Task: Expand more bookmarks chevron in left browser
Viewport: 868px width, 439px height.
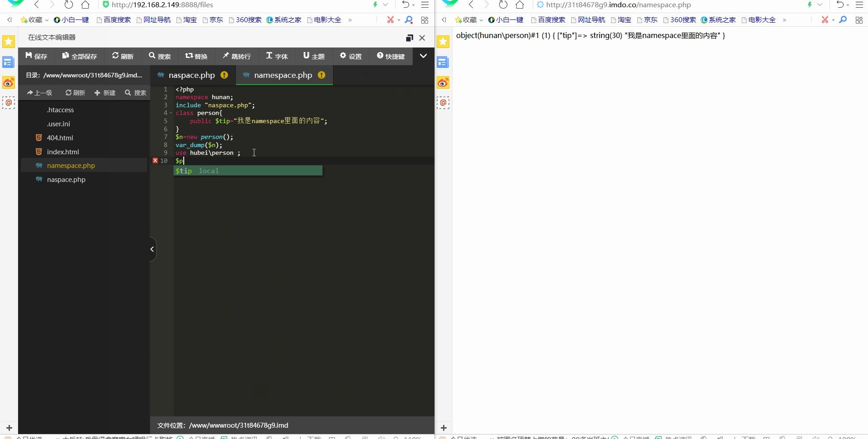Action: pyautogui.click(x=350, y=20)
